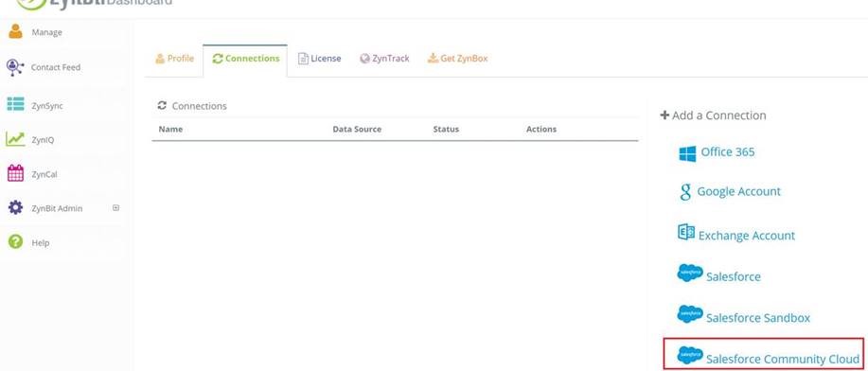Add a Salesforce connection
This screenshot has width=868, height=371.
pyautogui.click(x=719, y=274)
